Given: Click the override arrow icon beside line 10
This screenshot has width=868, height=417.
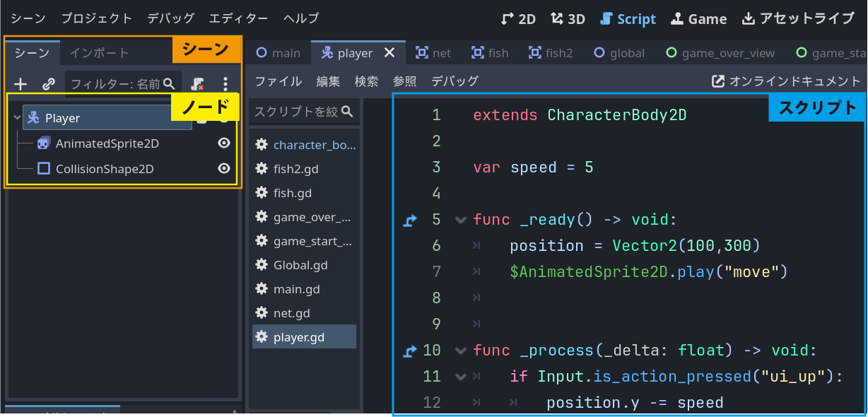Looking at the screenshot, I should 410,351.
